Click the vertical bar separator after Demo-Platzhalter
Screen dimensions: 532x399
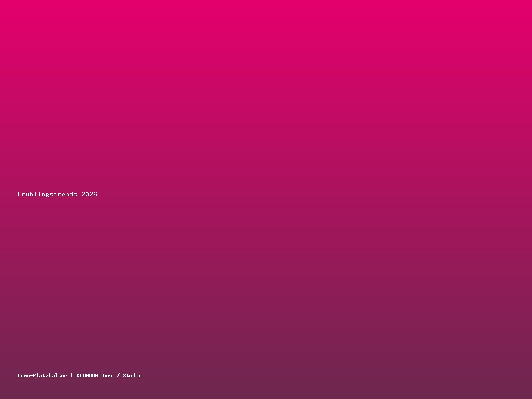pyautogui.click(x=72, y=376)
